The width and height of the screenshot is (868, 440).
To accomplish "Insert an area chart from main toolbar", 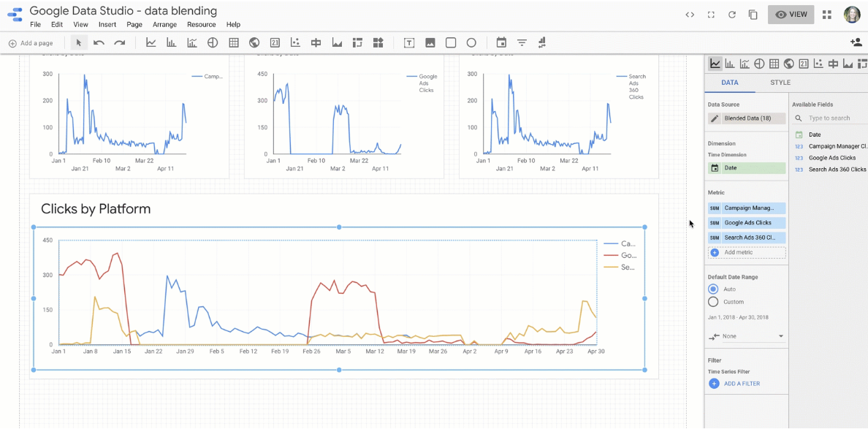I will pos(337,42).
